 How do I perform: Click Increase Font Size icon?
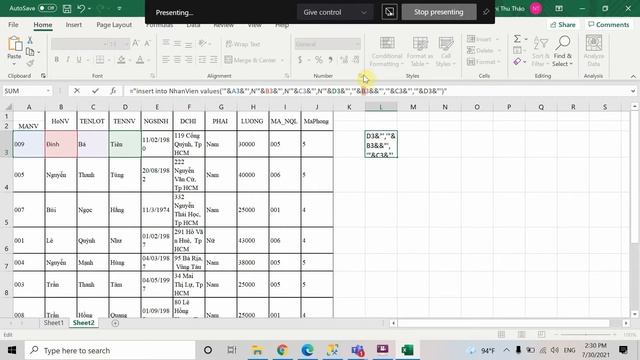coord(136,44)
